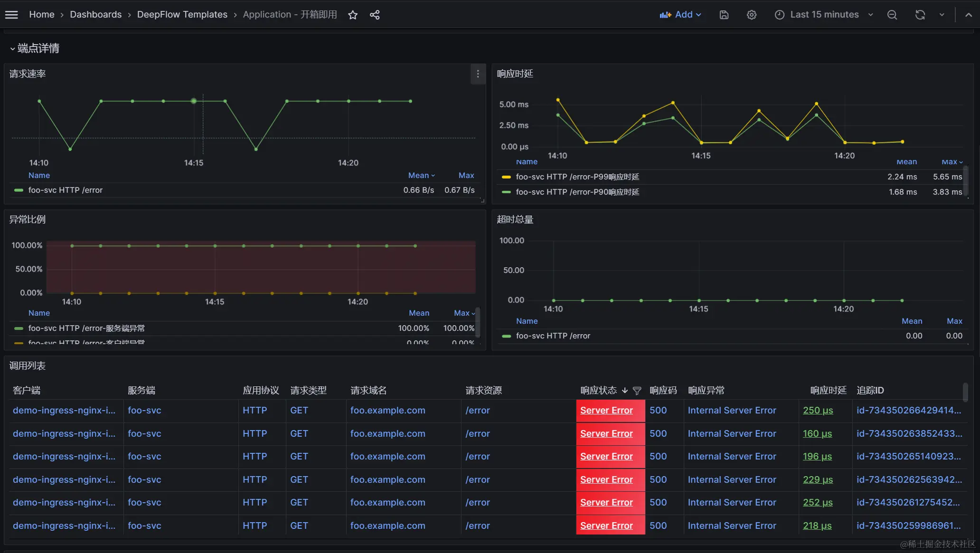Open the 250 µs response latency link
980x553 pixels.
coord(818,410)
